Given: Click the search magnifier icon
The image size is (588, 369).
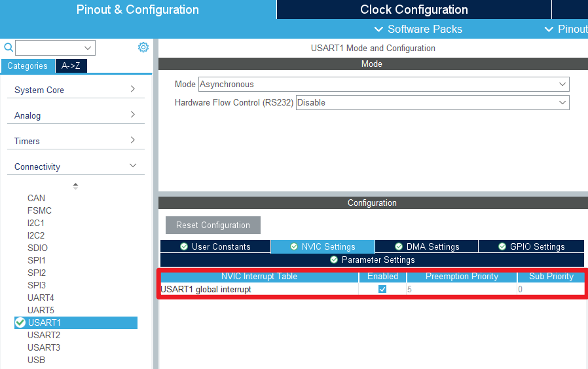Looking at the screenshot, I should 9,47.
